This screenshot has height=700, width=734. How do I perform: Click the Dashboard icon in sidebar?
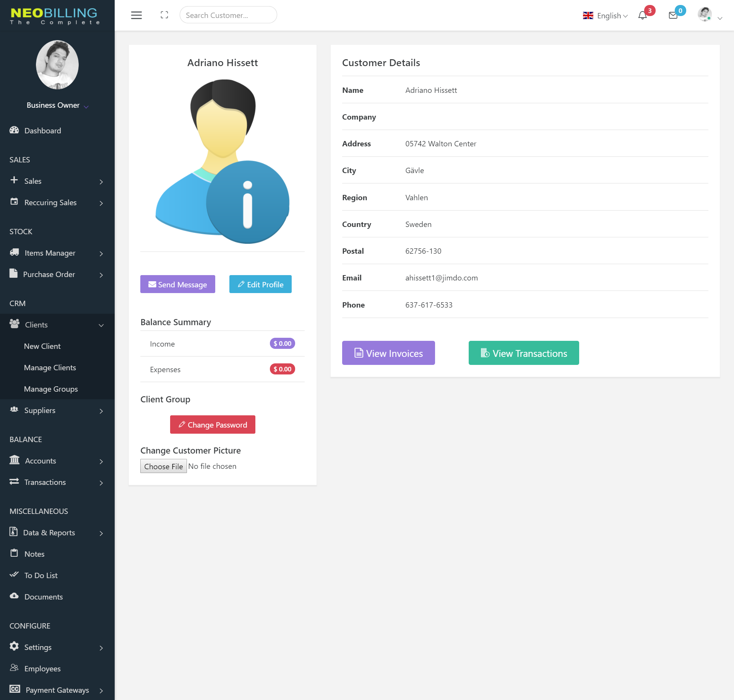click(x=14, y=130)
